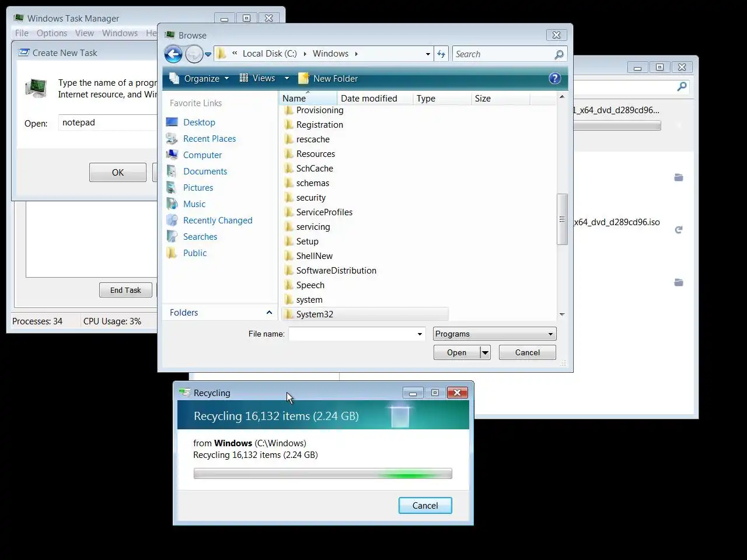Open the Programs file type dropdown
Viewport: 747px width, 560px height.
point(494,334)
